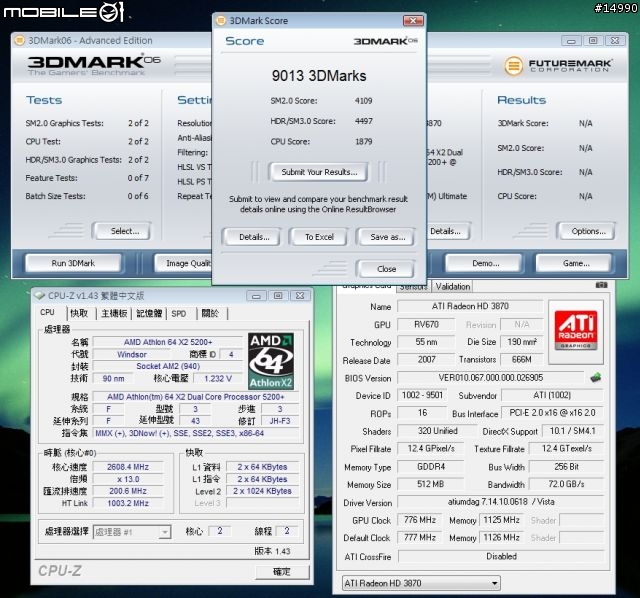The image size is (640, 598).
Task: Click the CPU-Z multiplier value x 13.0
Action: pyautogui.click(x=128, y=479)
